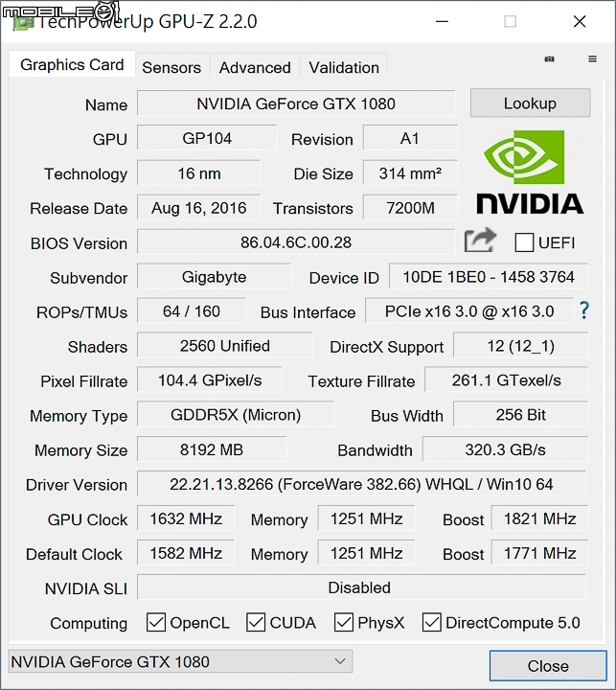Click the NVIDIA SLI field Disabled

point(361,587)
